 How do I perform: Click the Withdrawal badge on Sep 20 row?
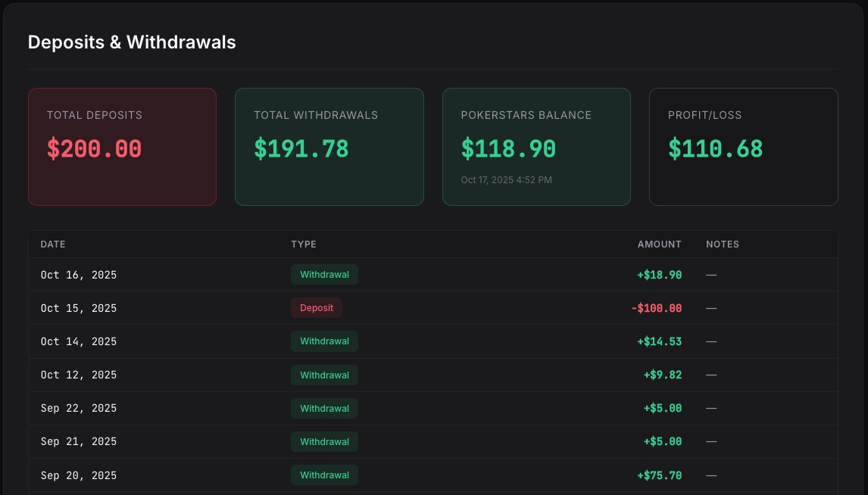[x=324, y=475]
